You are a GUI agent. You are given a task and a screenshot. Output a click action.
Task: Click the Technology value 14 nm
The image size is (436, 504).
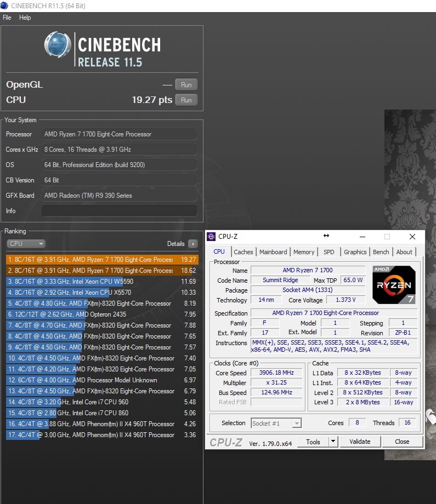pos(266,300)
